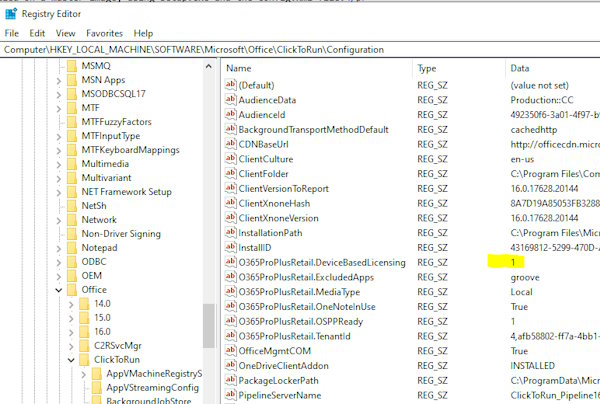Screen dimensions: 600x404
Task: Select the AppVStreamingConfig folder icon
Action: [97, 388]
